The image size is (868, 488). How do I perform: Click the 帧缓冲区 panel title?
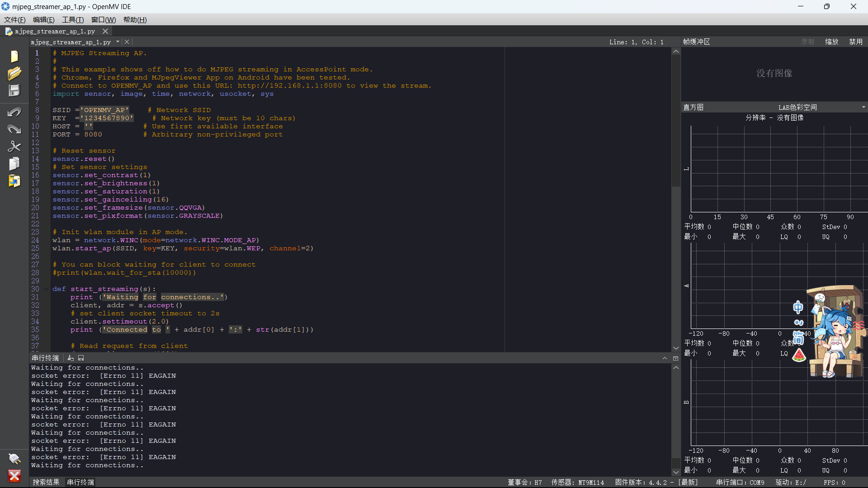697,42
